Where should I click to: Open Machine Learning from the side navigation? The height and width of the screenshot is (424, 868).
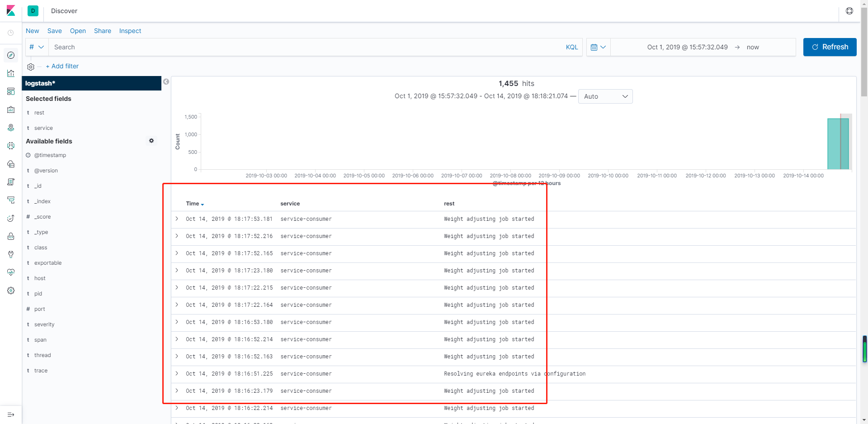coord(11,146)
